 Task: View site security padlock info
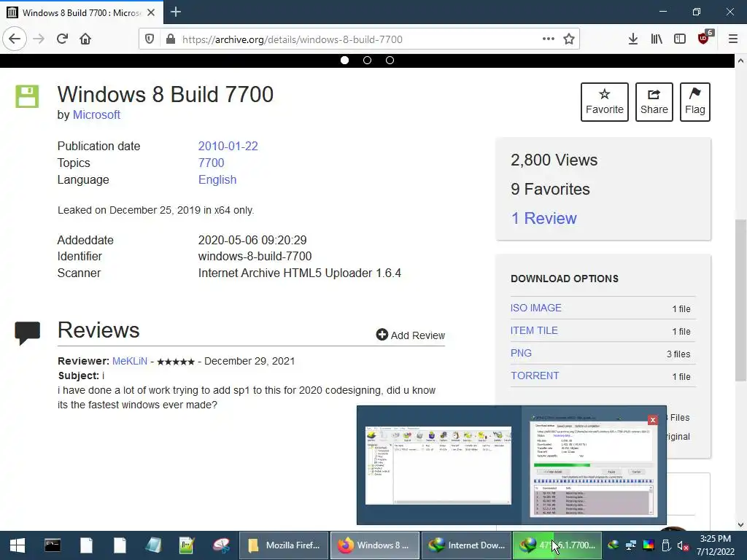pos(171,39)
